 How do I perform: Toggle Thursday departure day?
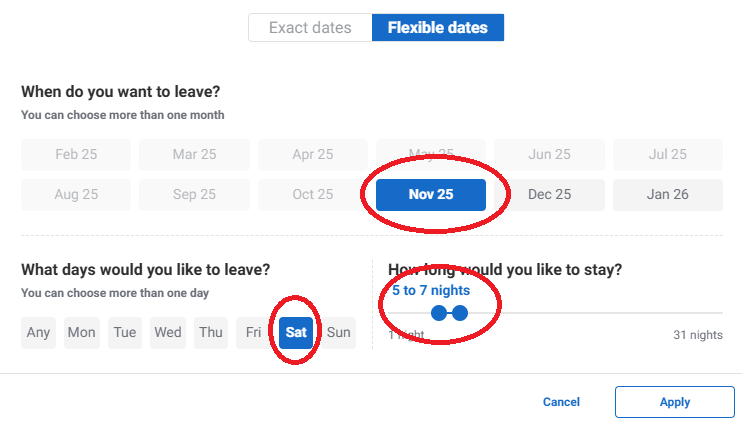[x=211, y=332]
